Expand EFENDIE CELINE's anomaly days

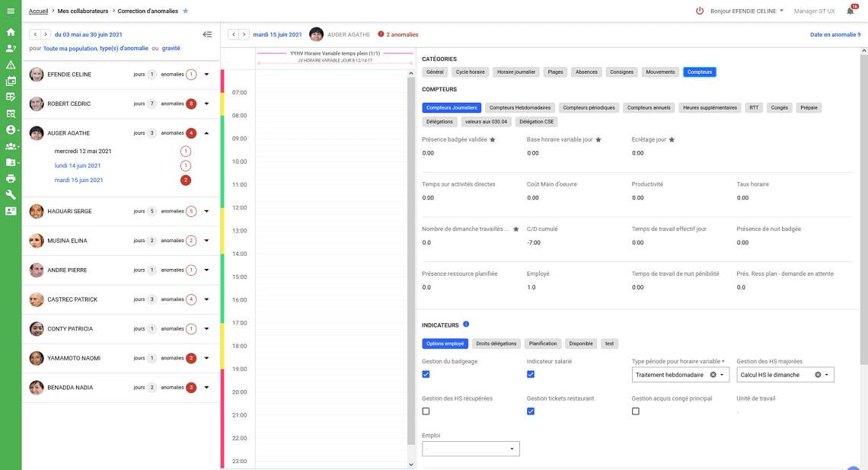[x=206, y=74]
